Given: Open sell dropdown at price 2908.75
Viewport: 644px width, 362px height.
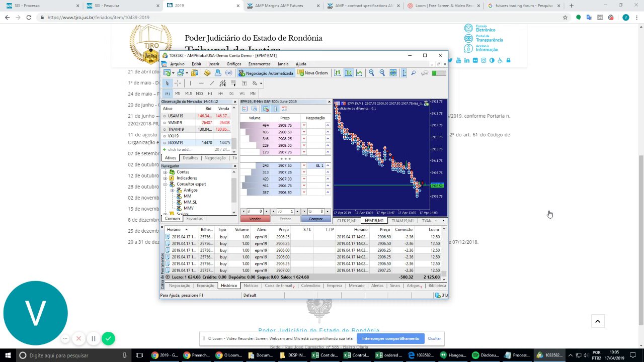Looking at the screenshot, I should click(304, 125).
